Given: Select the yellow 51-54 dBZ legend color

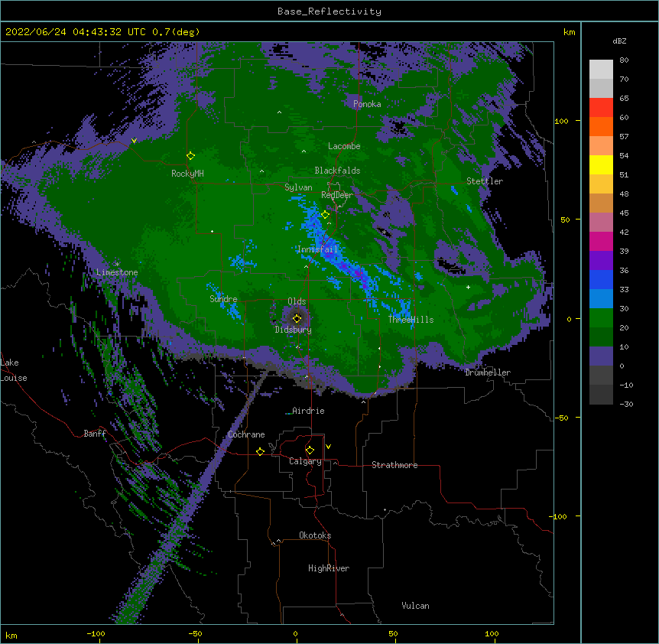Looking at the screenshot, I should pos(601,164).
